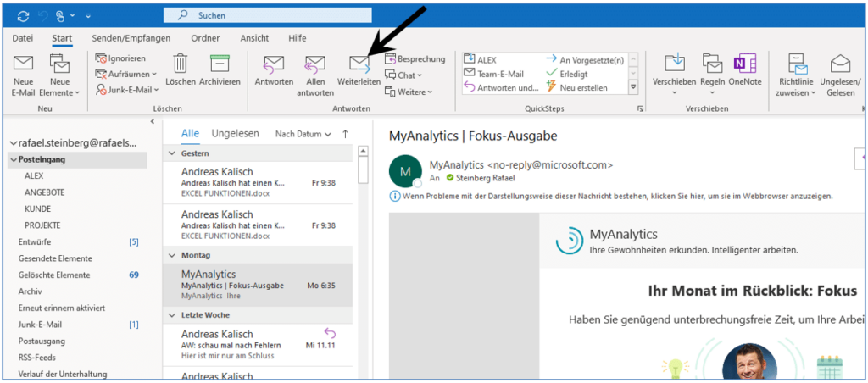Open the QuickSteps dialog launcher
Viewport: 868px width, 383px height.
(x=640, y=109)
